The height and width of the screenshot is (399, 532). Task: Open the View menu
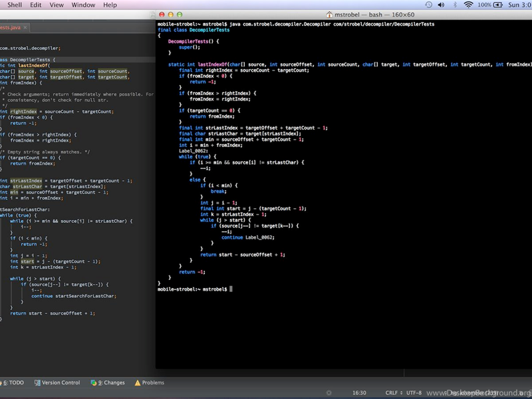click(x=57, y=5)
